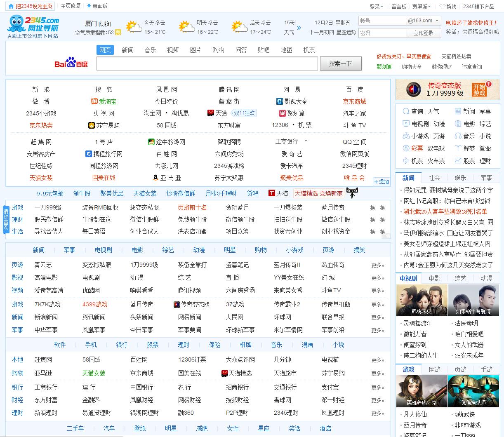Image resolution: width=504 pixels, height=437 pixels.
Task: Switch to the 图片 search tab
Action: 195,50
